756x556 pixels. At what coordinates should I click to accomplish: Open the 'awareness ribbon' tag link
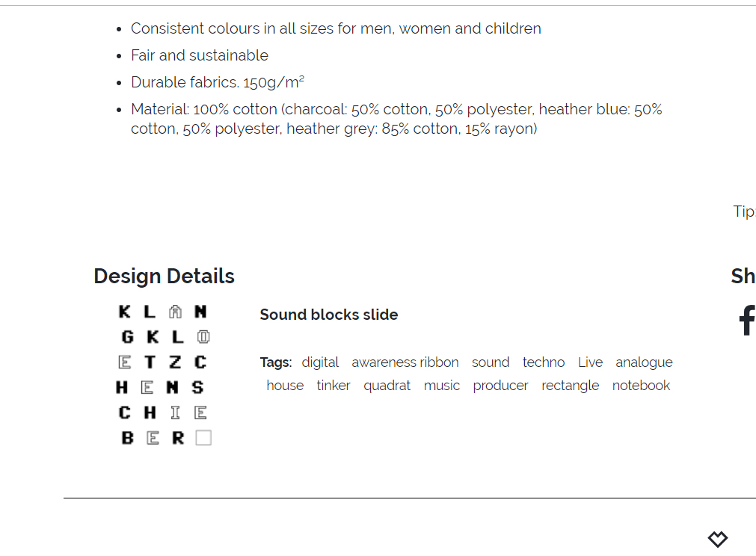click(405, 362)
